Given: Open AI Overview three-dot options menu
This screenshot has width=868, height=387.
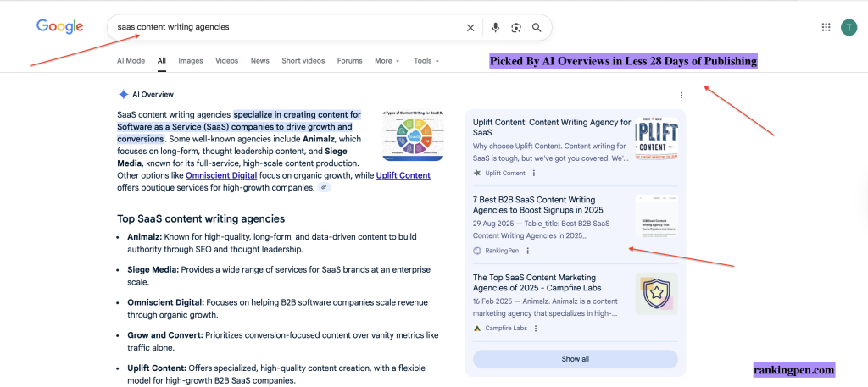Looking at the screenshot, I should [682, 95].
